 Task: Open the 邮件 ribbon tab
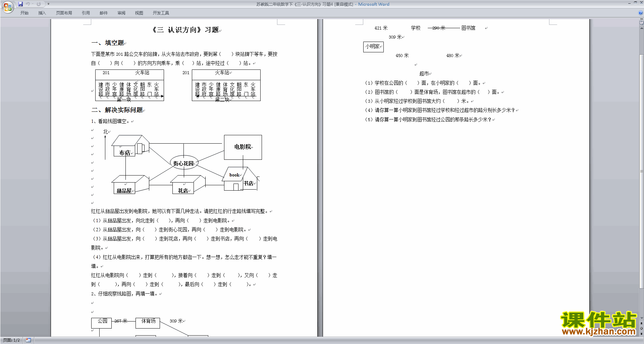(x=104, y=13)
